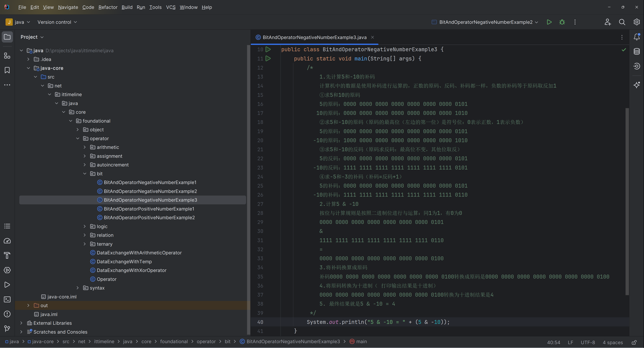
Task: Open the Git tool window icon
Action: [x=7, y=329]
